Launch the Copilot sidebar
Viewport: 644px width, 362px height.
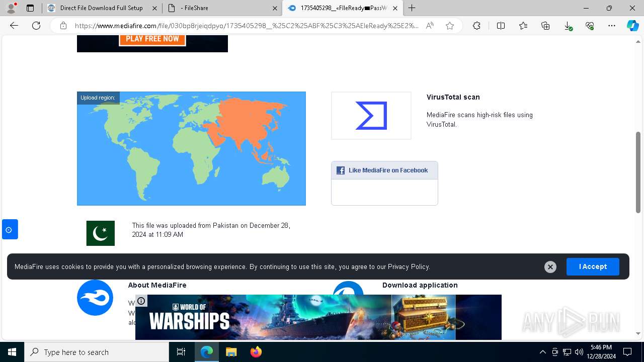click(632, 26)
